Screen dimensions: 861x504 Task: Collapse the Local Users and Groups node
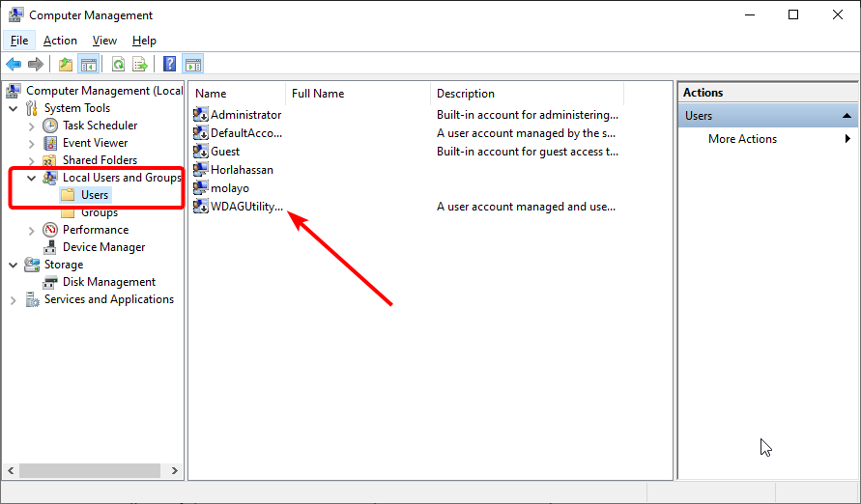coord(31,178)
